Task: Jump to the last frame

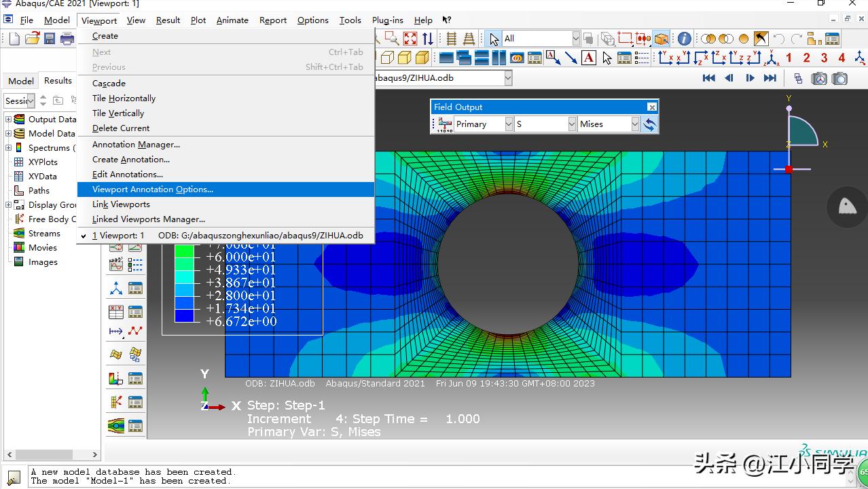Action: [x=770, y=78]
